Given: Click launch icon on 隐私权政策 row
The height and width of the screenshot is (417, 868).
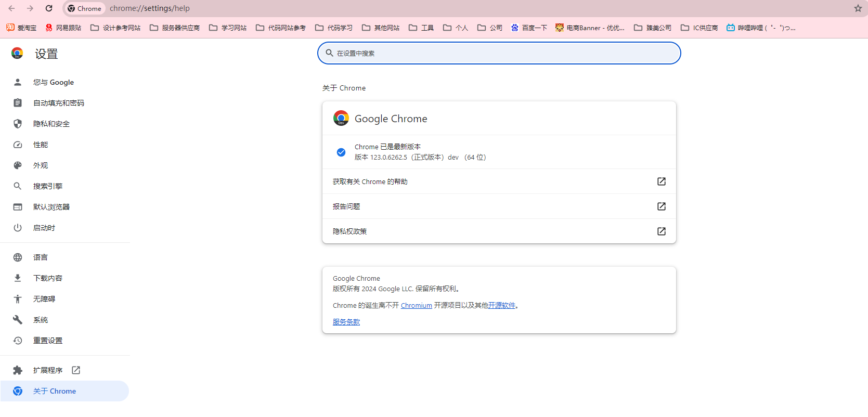Looking at the screenshot, I should (x=662, y=231).
